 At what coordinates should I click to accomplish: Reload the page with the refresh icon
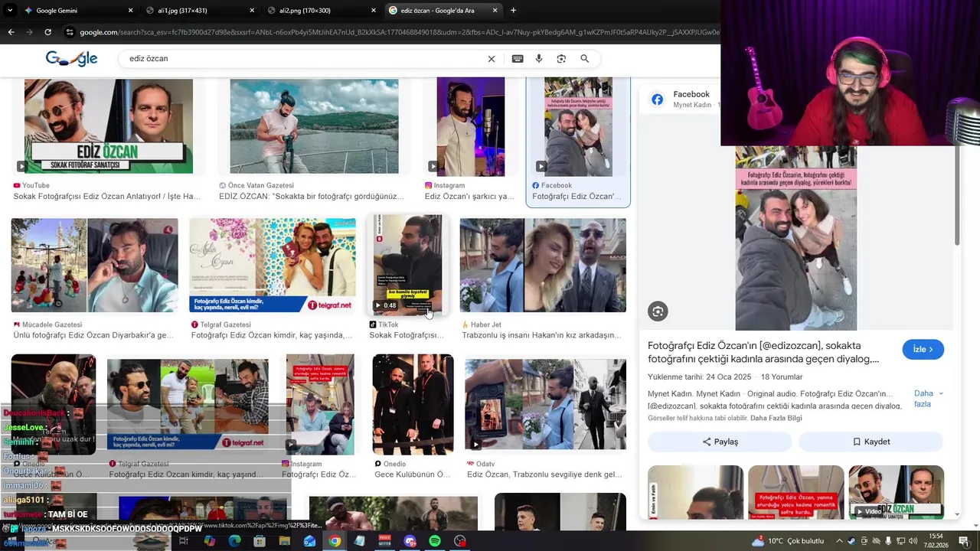click(x=47, y=32)
